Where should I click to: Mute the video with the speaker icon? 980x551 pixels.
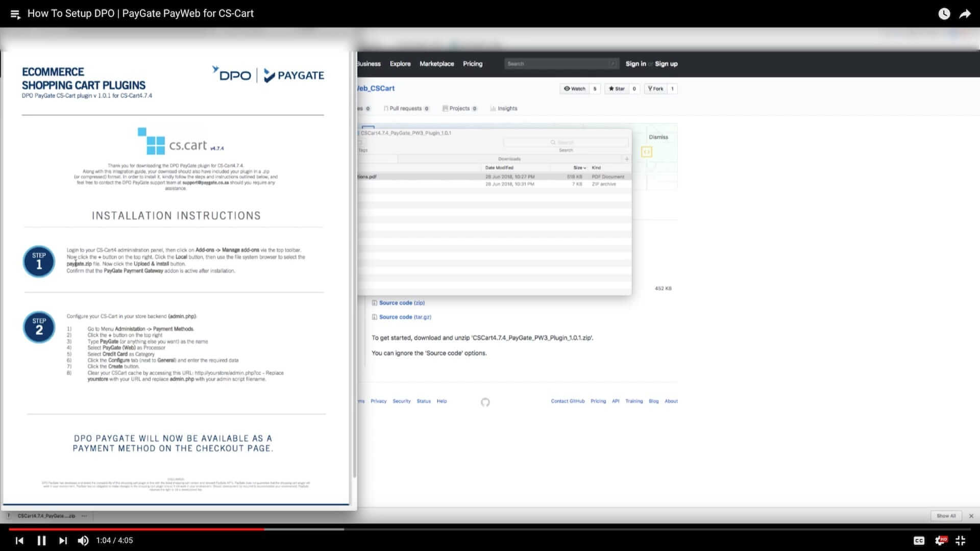click(83, 540)
